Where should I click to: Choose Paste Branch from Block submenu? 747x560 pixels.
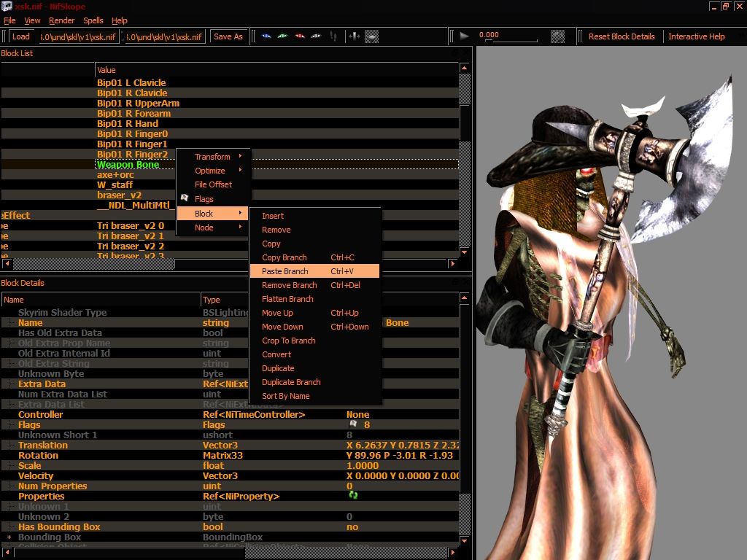pos(314,271)
